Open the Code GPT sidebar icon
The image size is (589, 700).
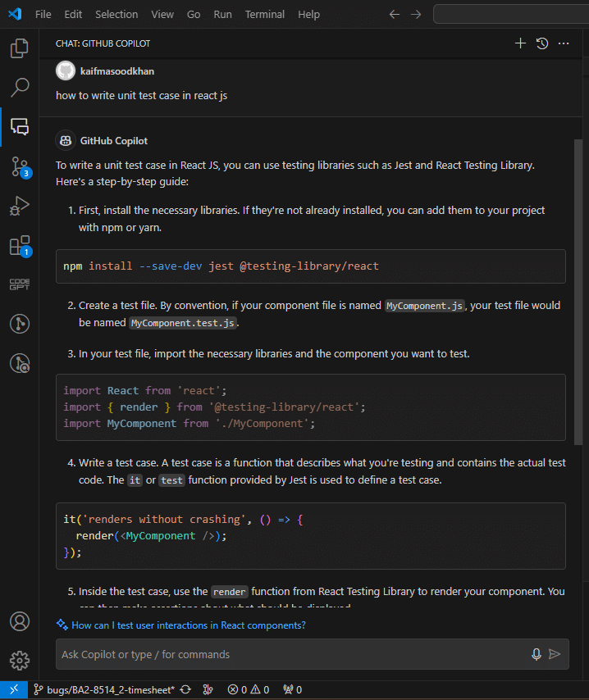point(19,284)
